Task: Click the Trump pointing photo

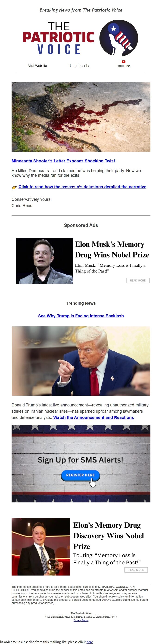Action: 81,361
